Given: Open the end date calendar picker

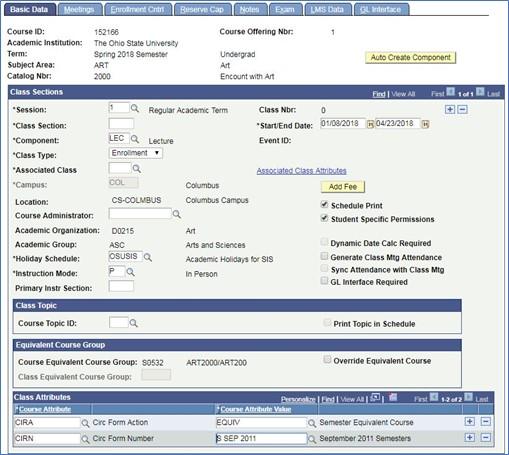Looking at the screenshot, I should point(425,125).
